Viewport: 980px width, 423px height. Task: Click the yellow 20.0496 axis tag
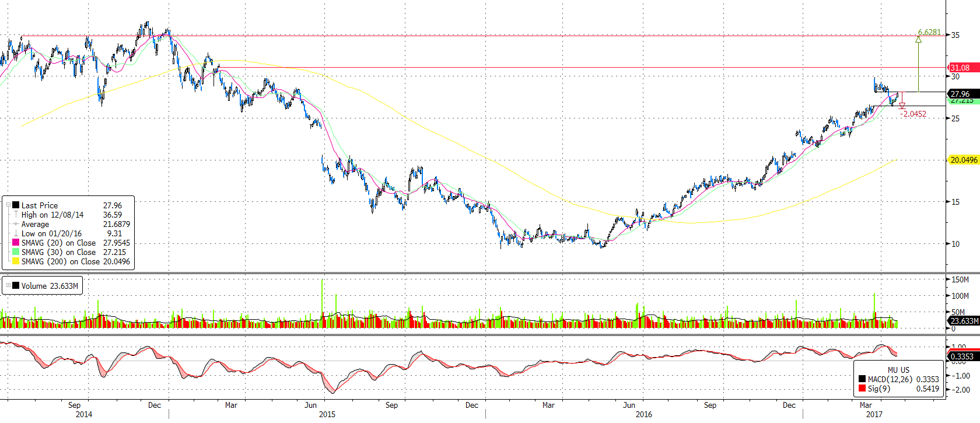964,160
